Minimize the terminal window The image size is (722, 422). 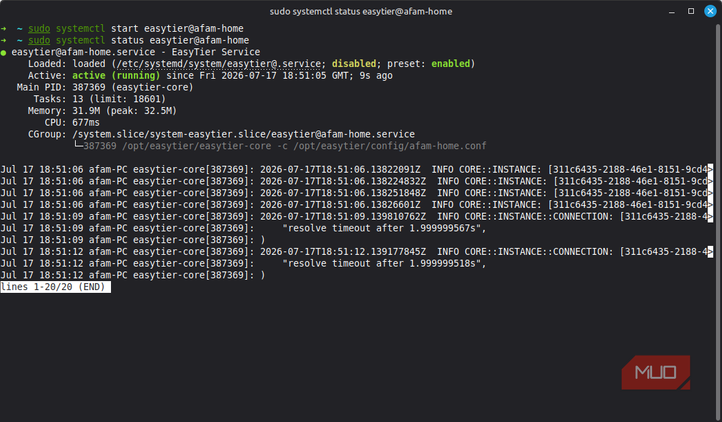coord(672,12)
